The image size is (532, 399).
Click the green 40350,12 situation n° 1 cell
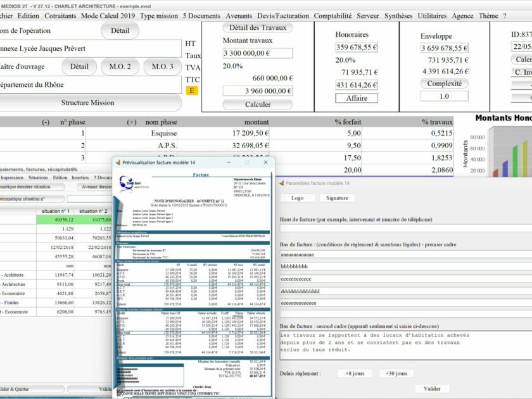click(x=55, y=220)
